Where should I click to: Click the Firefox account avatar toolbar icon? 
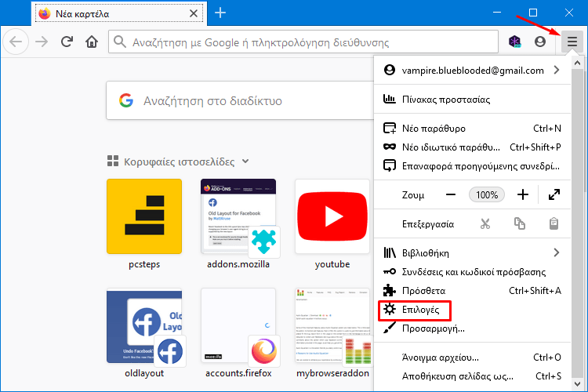click(539, 42)
